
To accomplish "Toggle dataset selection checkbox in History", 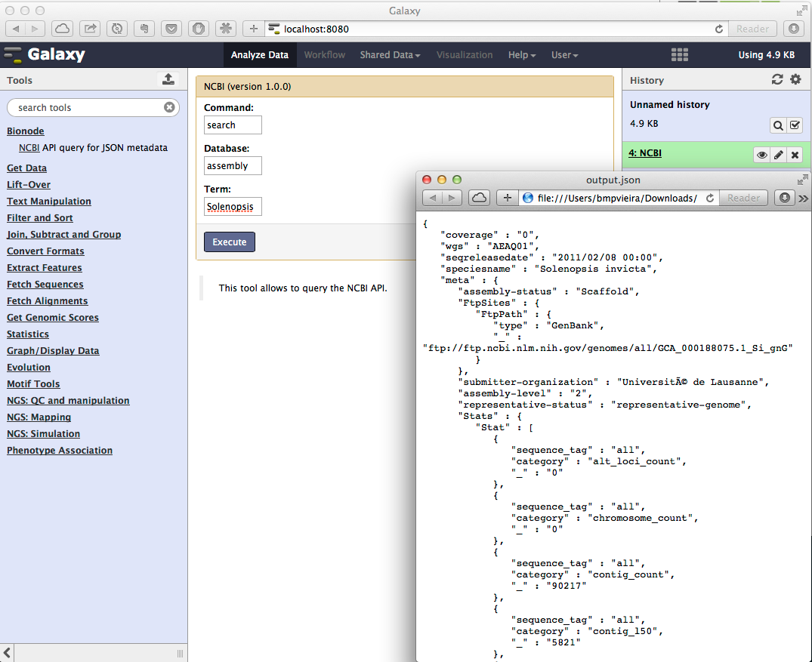I will click(795, 125).
